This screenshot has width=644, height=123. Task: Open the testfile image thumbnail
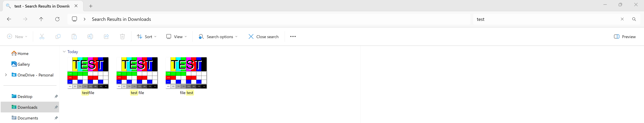pos(88,73)
